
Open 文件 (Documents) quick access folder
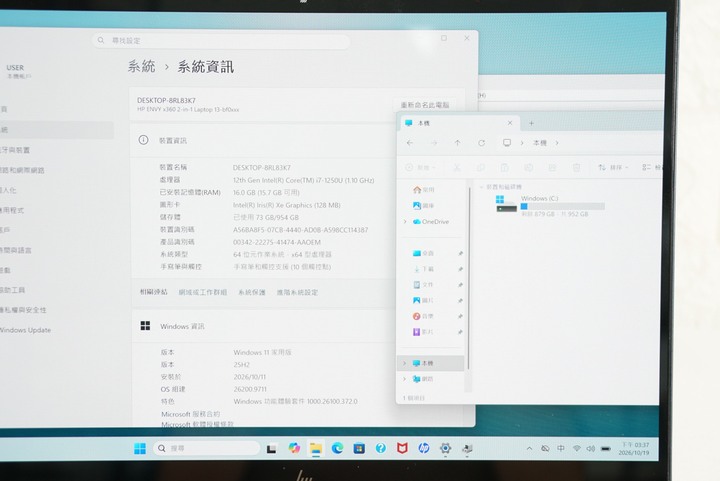(423, 285)
